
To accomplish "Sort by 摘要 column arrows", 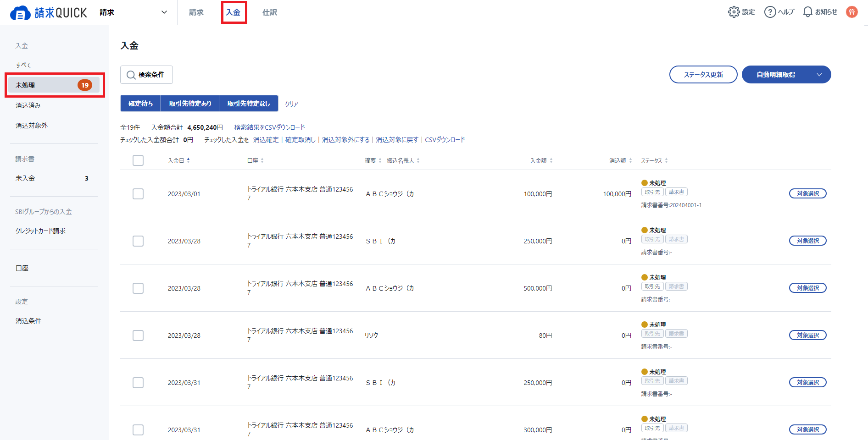I will click(380, 160).
